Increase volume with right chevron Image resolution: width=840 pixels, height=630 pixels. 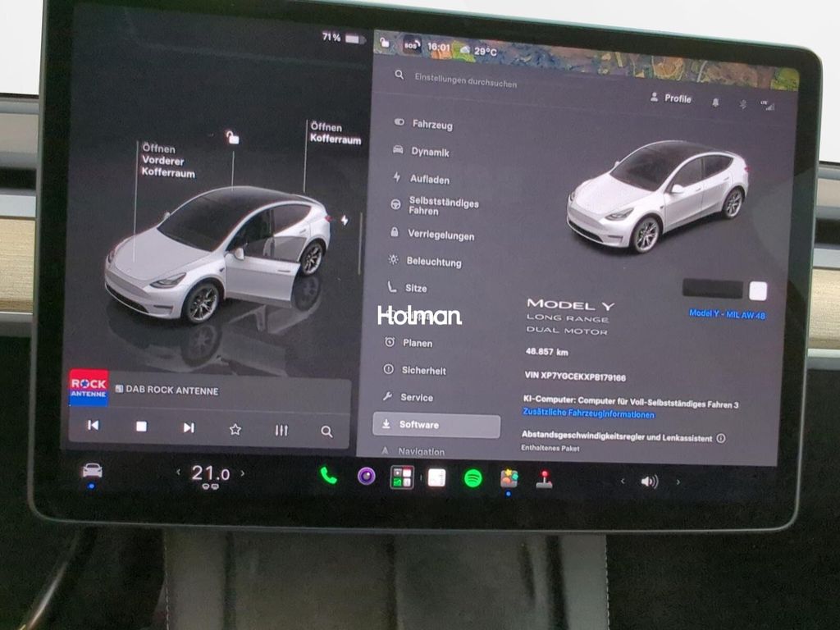[678, 482]
